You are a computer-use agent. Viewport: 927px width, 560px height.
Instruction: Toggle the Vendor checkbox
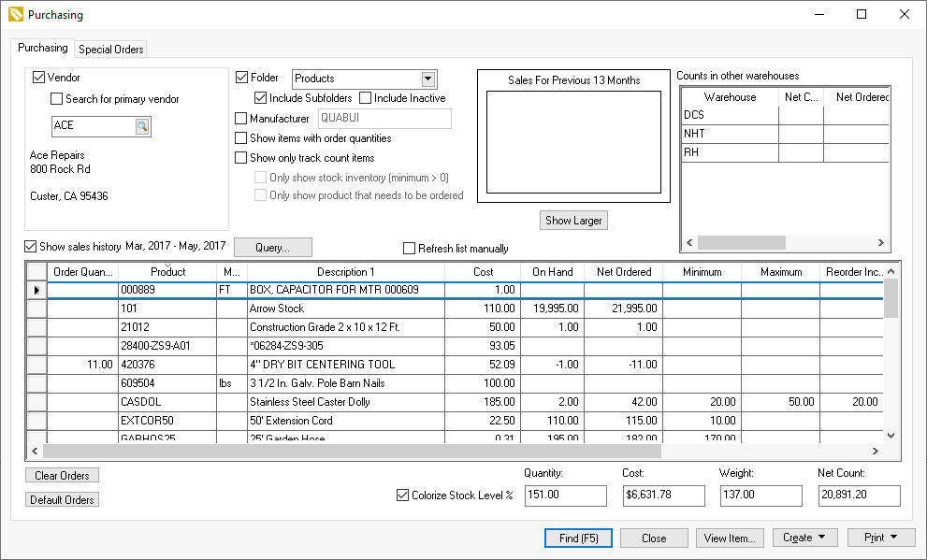39,78
